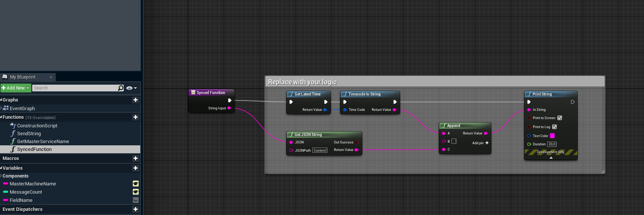Open the view options eye dropdown
This screenshot has width=644, height=215.
[131, 88]
